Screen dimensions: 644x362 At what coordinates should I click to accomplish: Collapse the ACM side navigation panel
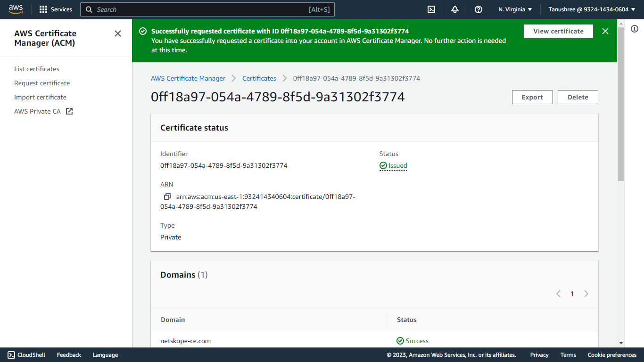tap(118, 33)
